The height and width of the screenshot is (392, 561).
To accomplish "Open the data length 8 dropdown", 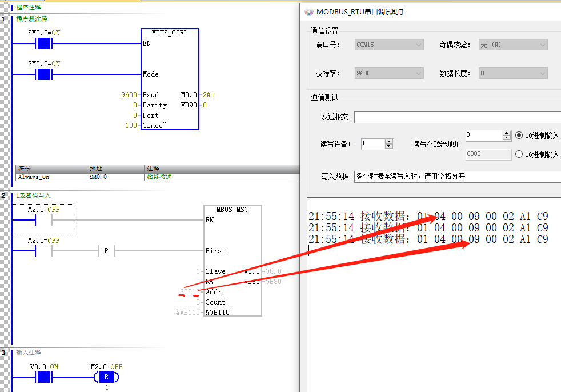I will pos(512,73).
